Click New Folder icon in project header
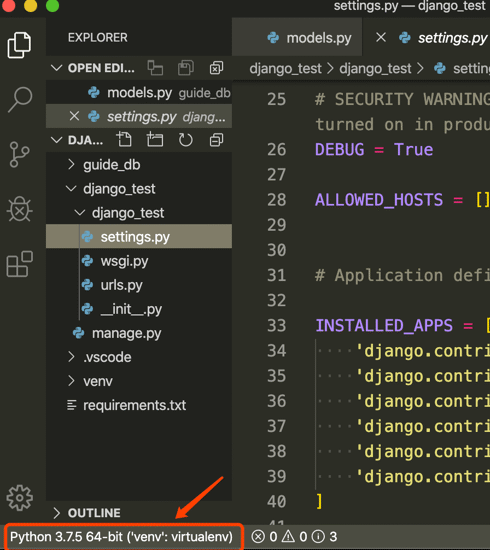The height and width of the screenshot is (550, 490). pos(155,140)
